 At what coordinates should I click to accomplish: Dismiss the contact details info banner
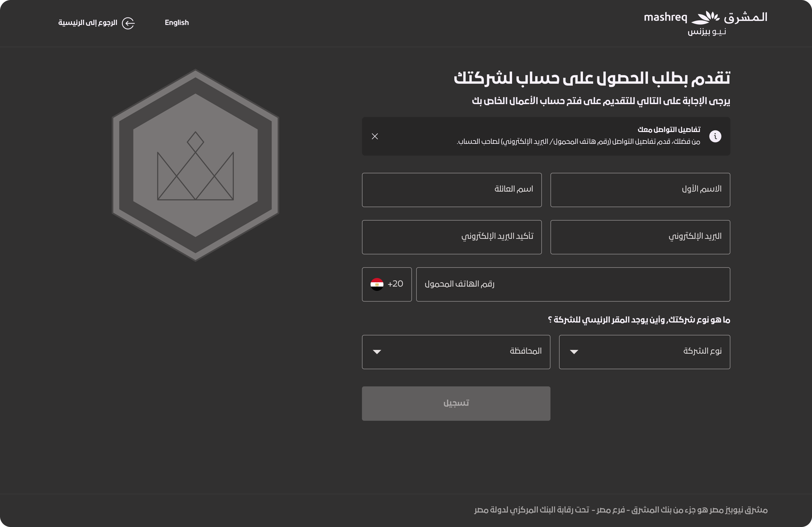tap(375, 136)
